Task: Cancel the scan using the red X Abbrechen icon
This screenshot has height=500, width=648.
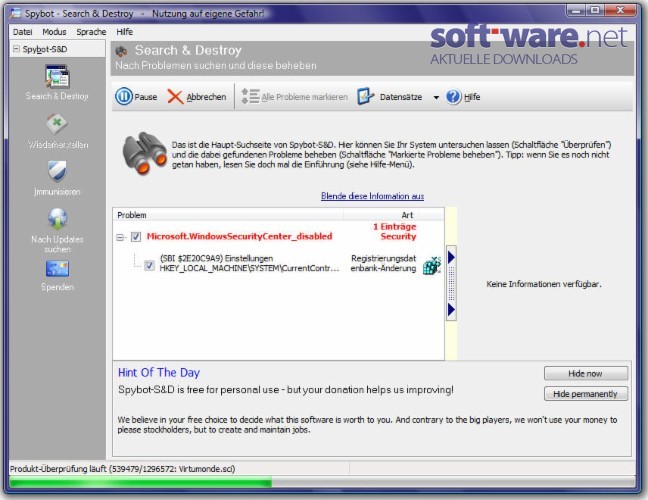Action: [175, 97]
